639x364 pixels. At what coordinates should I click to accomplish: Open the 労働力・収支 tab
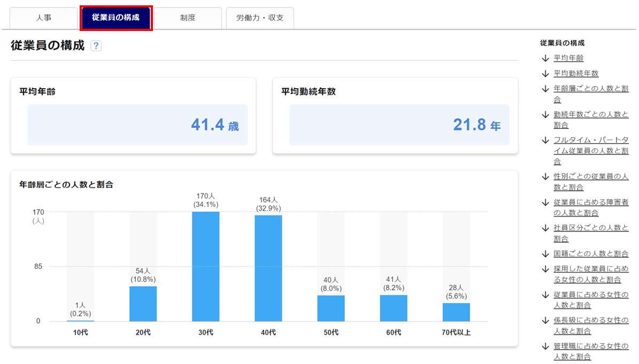(260, 18)
